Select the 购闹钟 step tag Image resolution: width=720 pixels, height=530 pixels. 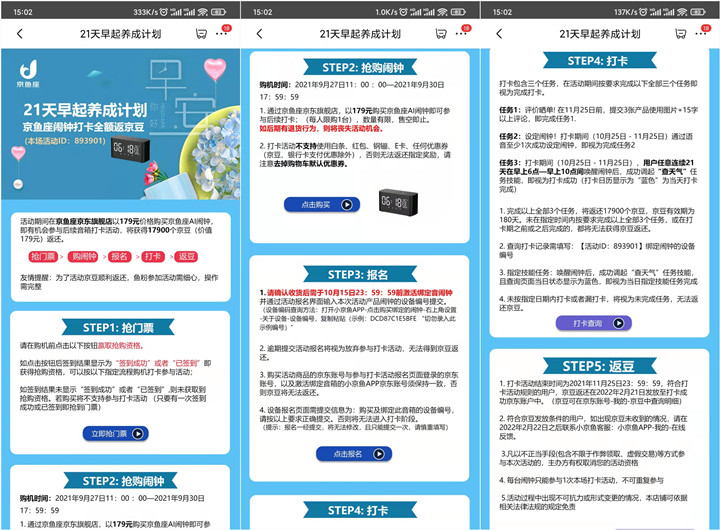(84, 257)
